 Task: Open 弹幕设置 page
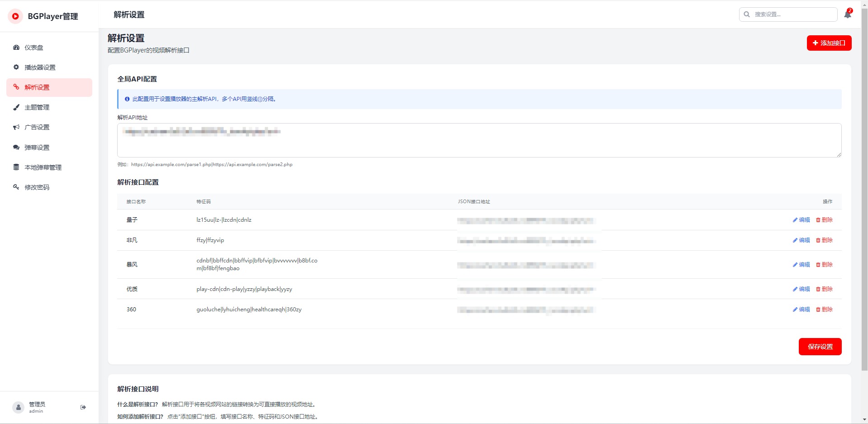pyautogui.click(x=37, y=148)
